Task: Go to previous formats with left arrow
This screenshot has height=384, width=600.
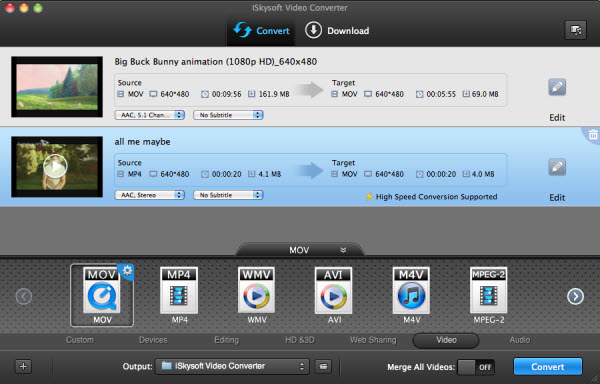Action: (24, 296)
